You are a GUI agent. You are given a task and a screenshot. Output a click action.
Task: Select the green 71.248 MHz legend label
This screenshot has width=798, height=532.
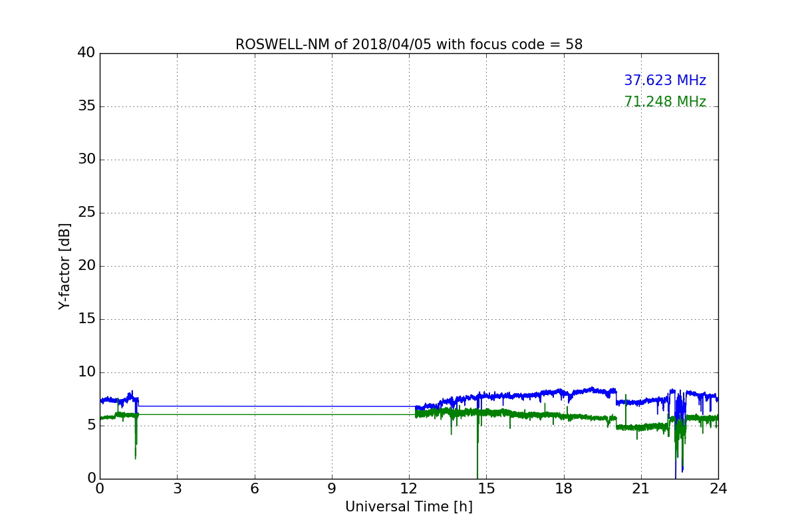click(665, 102)
